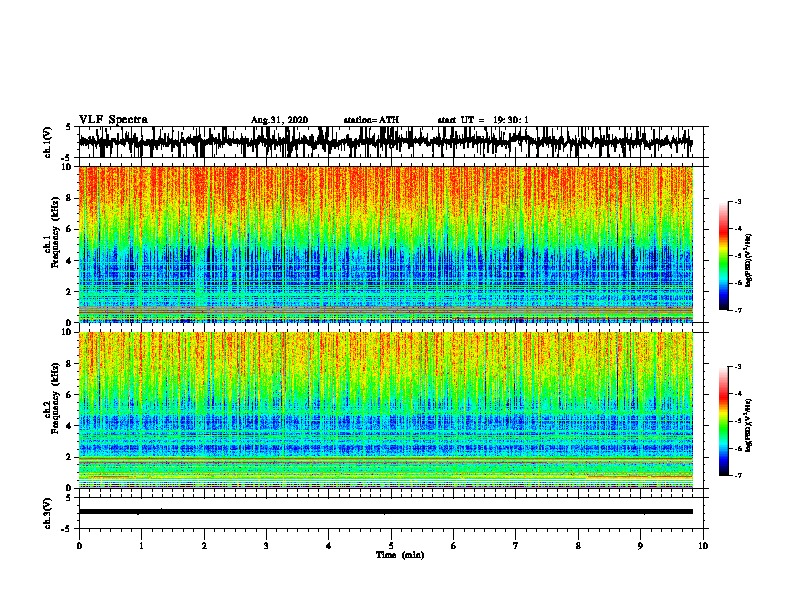Click time-axis tick label "5"
Image resolution: width=792 pixels, height=612 pixels.
tap(391, 546)
